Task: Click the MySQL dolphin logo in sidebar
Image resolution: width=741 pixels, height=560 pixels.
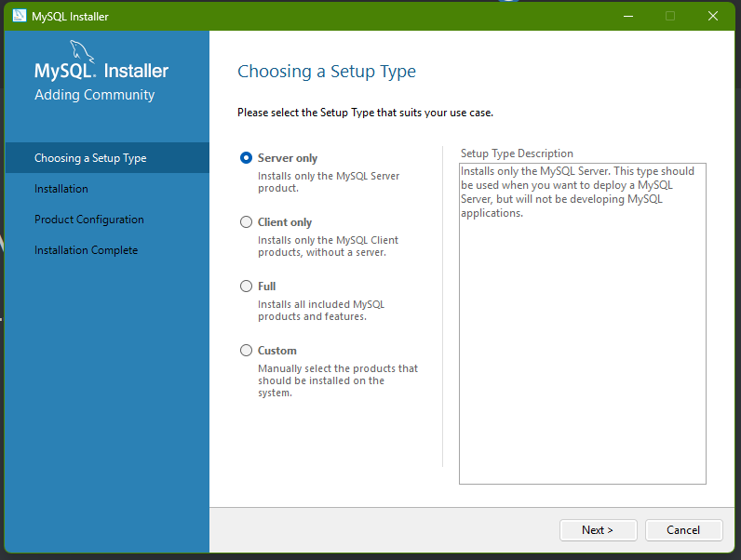Action: point(82,52)
